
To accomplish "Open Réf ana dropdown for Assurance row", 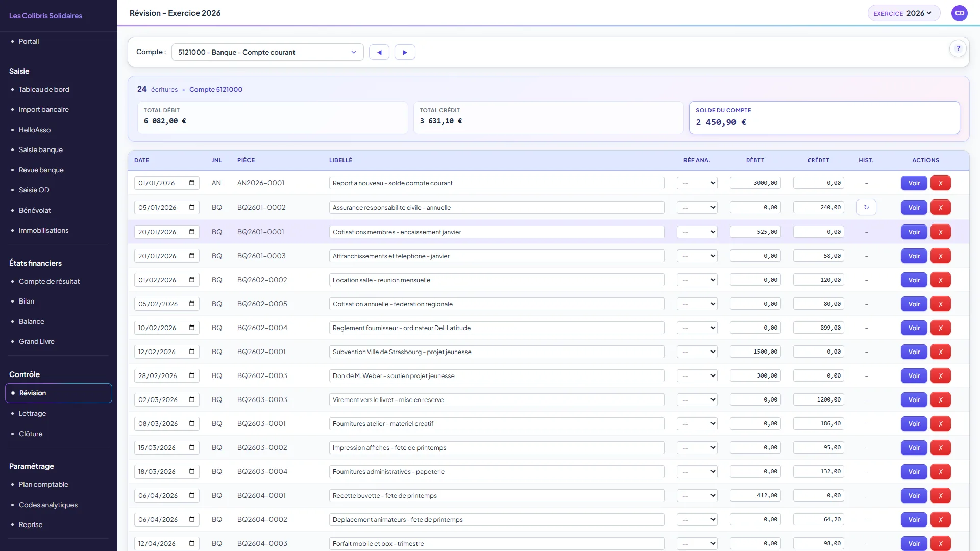I will point(697,207).
